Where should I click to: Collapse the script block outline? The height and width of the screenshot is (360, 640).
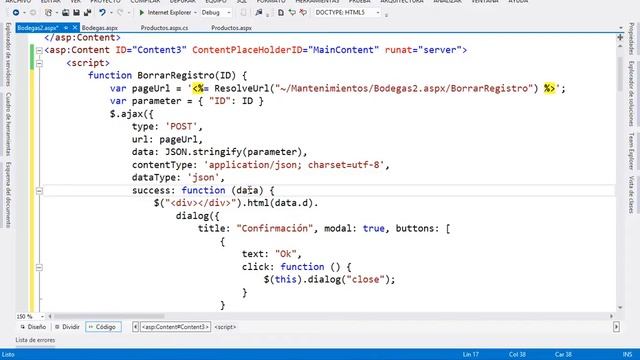click(x=39, y=63)
